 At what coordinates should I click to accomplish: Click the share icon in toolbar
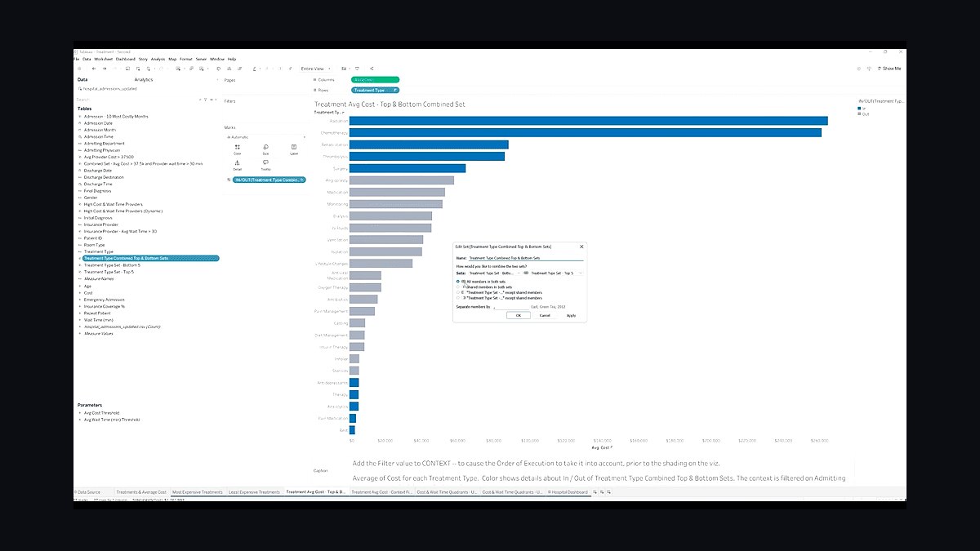tap(372, 69)
